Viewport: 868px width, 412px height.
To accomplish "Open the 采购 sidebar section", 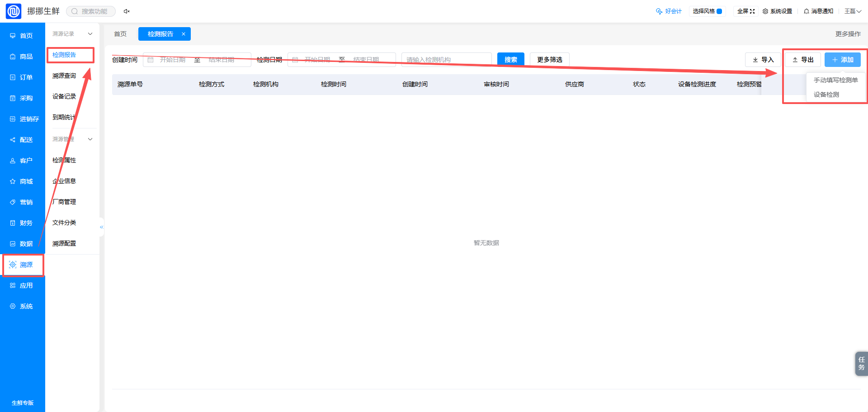I will (x=23, y=98).
